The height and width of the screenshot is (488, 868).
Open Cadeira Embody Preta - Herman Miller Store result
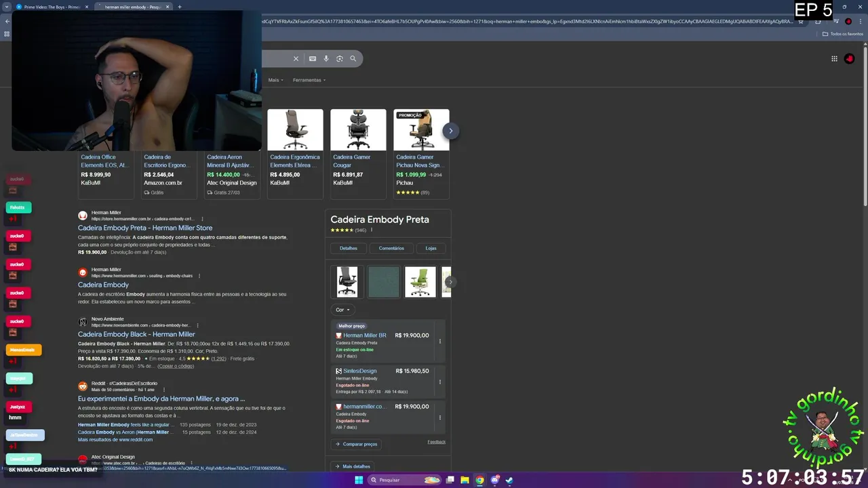(x=145, y=228)
